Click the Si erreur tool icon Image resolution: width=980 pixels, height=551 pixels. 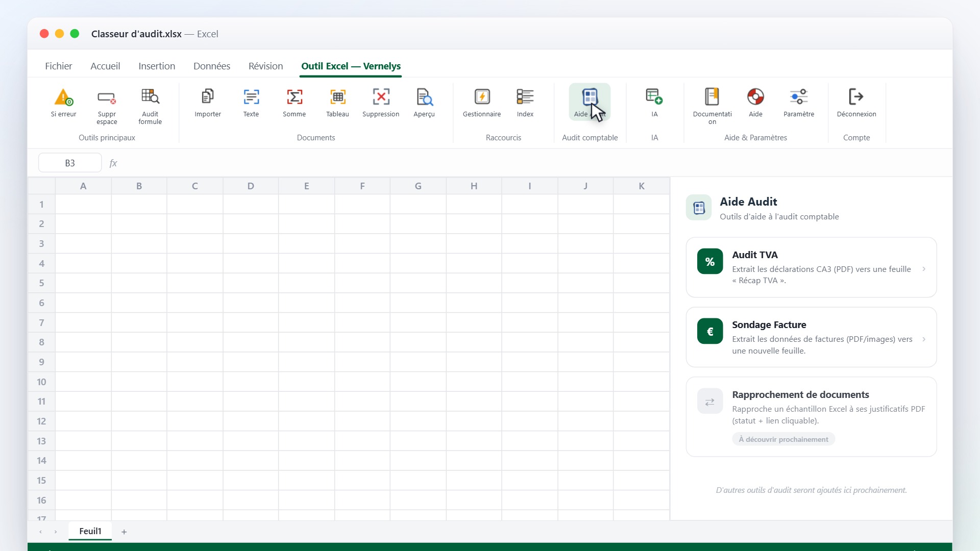63,96
